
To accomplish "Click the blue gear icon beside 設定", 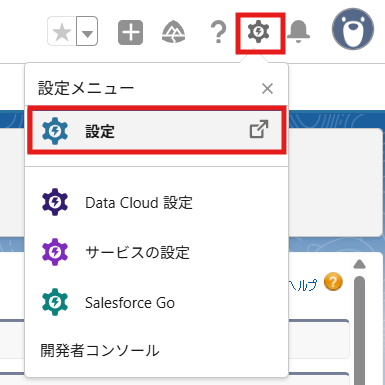I will click(x=55, y=131).
